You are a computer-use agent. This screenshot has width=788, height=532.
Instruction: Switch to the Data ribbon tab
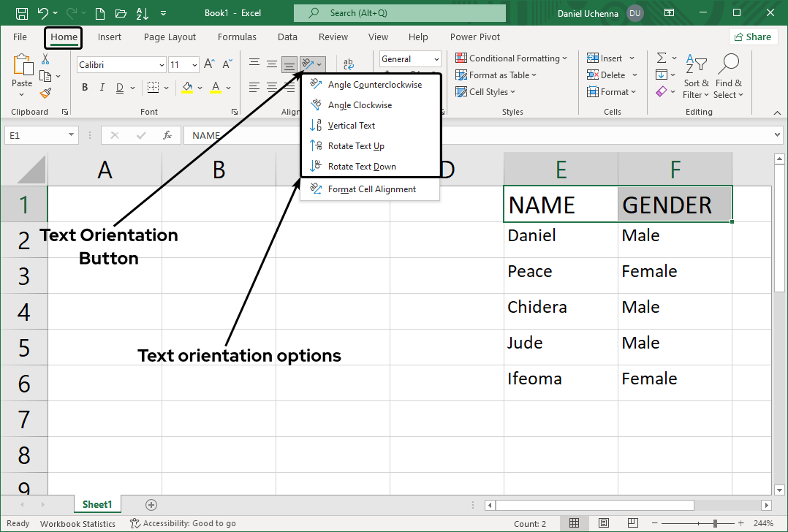(x=287, y=37)
